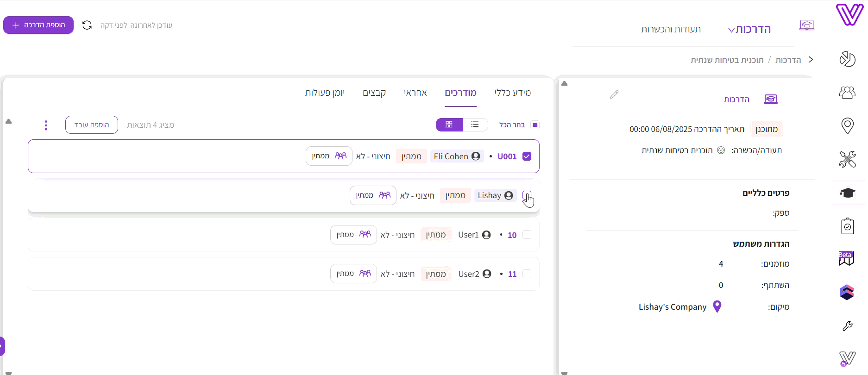Click the purple location pin beside Lishay's Company
This screenshot has width=868, height=375.
717,306
